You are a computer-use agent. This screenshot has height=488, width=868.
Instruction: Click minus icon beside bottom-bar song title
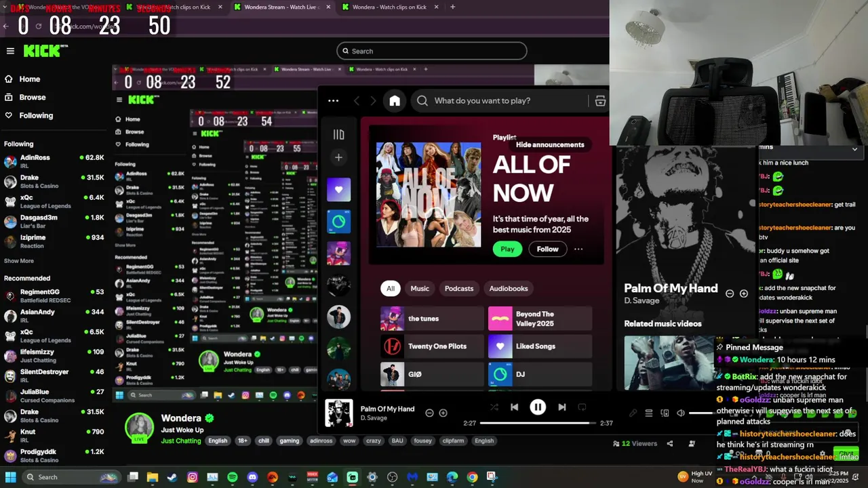(x=429, y=413)
